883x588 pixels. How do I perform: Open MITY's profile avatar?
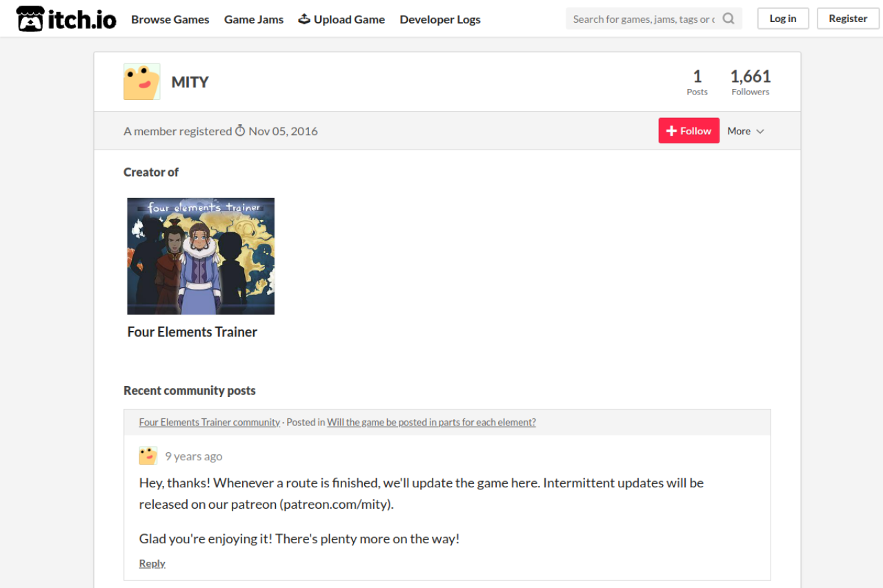[142, 82]
